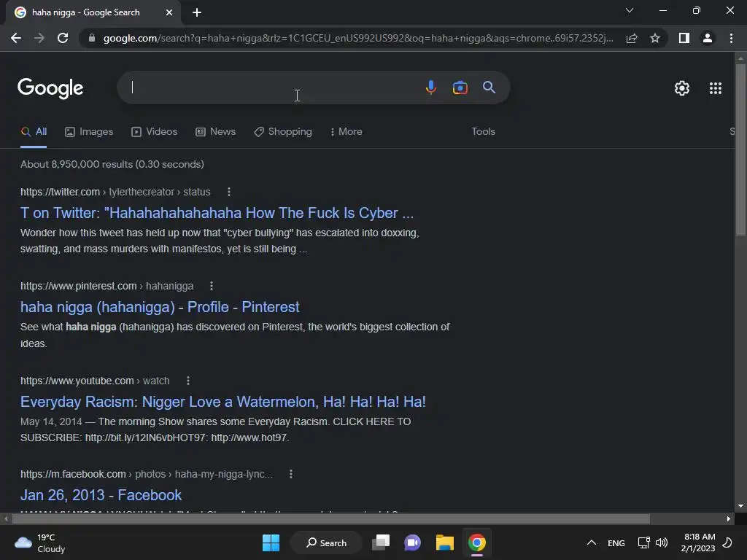Viewport: 747px width, 560px height.
Task: Open Google apps grid
Action: pos(715,88)
